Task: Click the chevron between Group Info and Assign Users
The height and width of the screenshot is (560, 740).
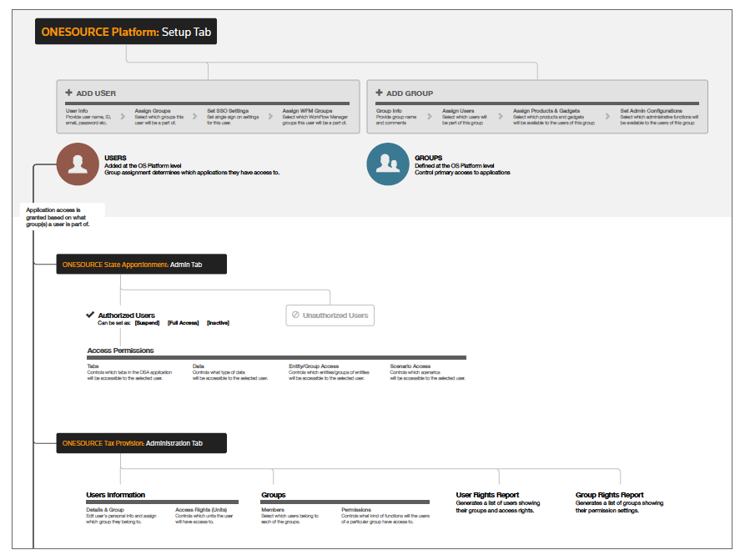Action: tap(430, 116)
